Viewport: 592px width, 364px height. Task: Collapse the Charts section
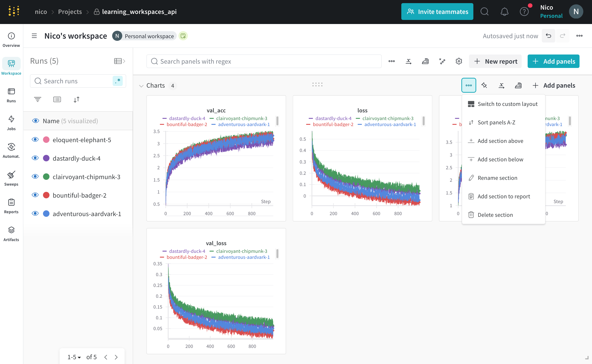[x=141, y=86]
